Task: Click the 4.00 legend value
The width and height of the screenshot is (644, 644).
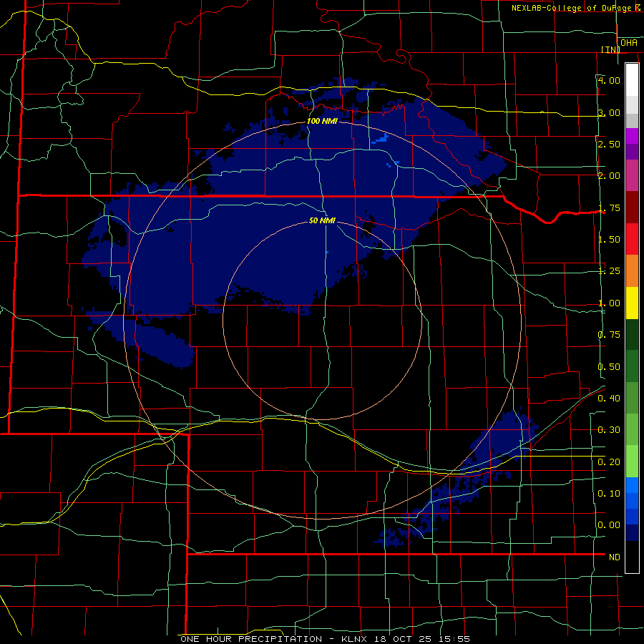Action: pyautogui.click(x=609, y=80)
